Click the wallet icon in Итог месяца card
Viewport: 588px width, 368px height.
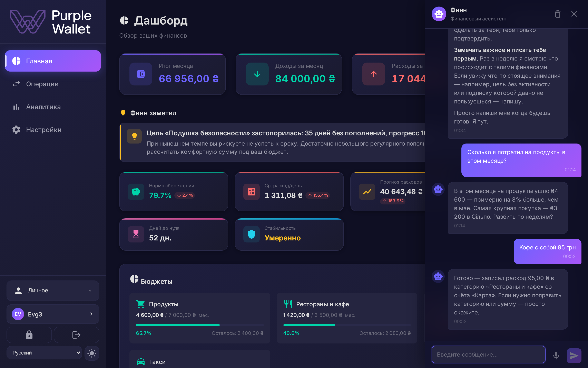tap(141, 74)
